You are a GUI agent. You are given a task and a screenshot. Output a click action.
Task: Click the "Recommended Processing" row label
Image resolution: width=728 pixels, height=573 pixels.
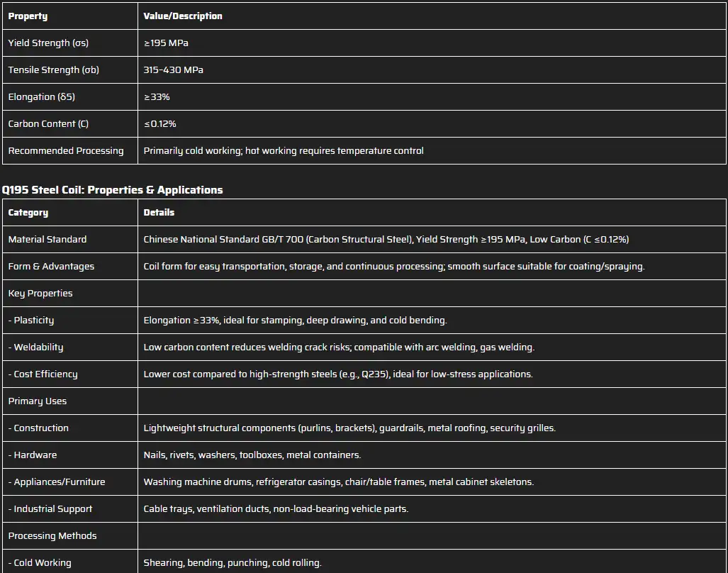[66, 150]
